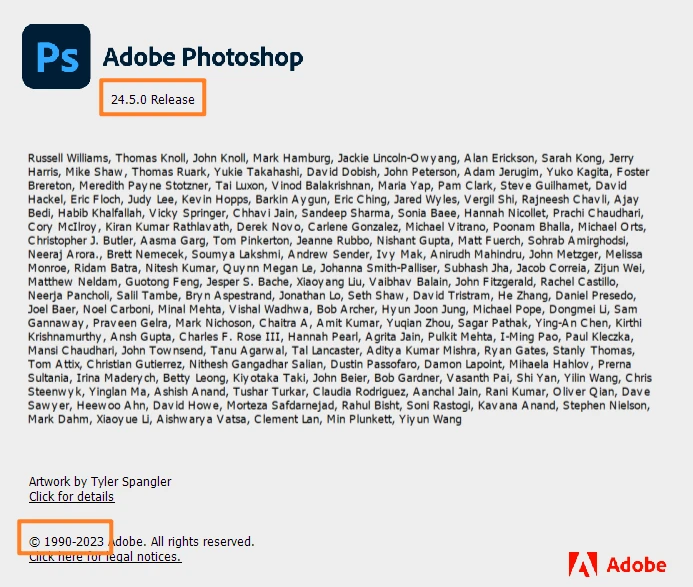Open the "Click for details" artwork link
The width and height of the screenshot is (693, 587).
point(71,497)
